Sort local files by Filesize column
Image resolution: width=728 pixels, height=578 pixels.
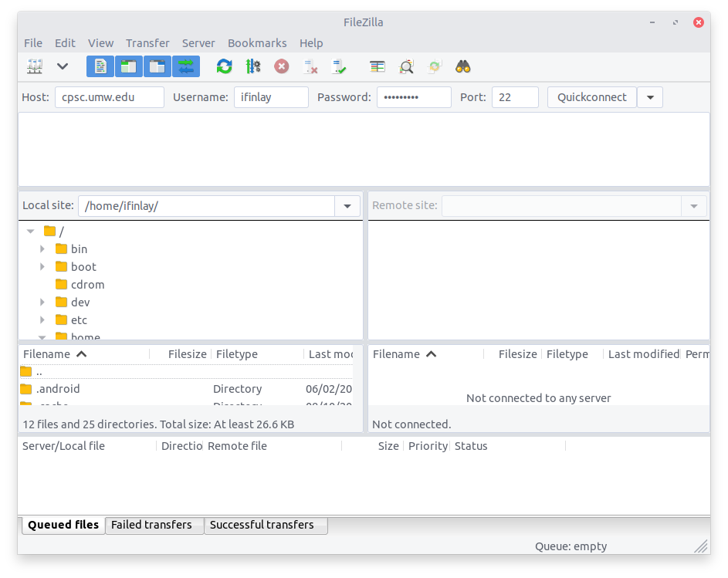(x=181, y=354)
